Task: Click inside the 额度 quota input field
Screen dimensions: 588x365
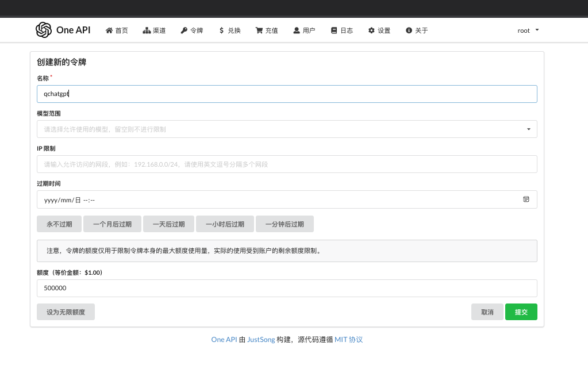Action: point(287,288)
